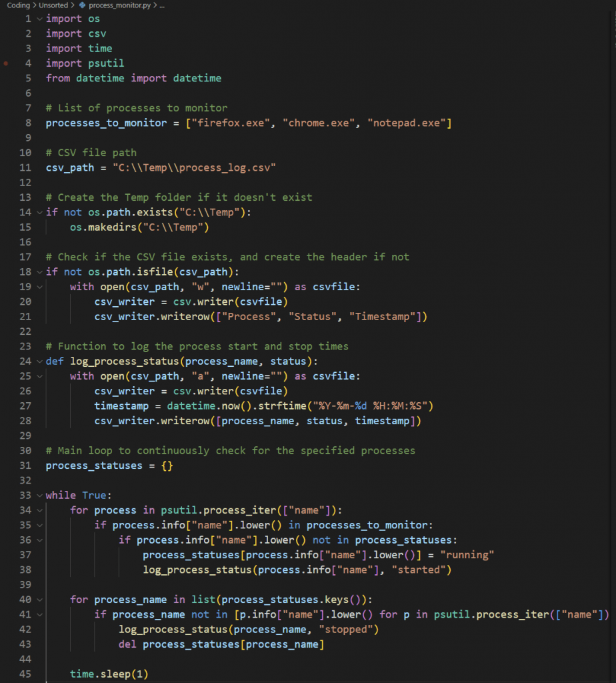
Task: Click the "started" string on line 38
Action: coord(419,570)
